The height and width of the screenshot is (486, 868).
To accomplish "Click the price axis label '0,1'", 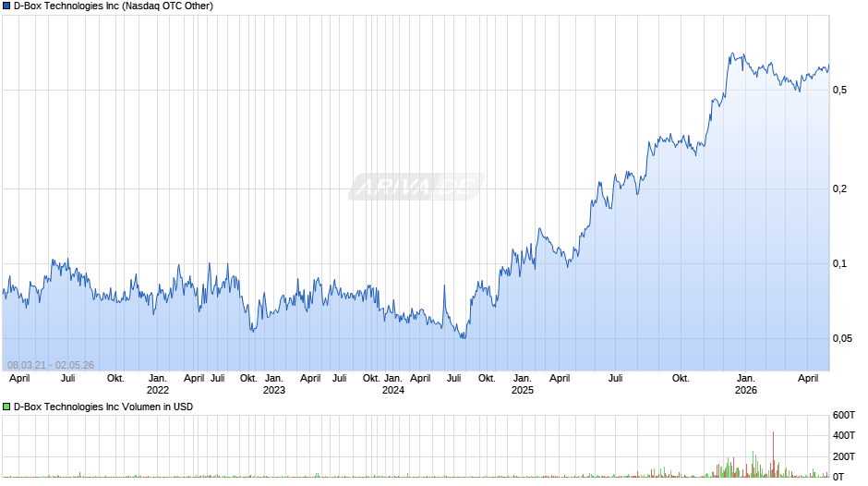I will point(839,263).
